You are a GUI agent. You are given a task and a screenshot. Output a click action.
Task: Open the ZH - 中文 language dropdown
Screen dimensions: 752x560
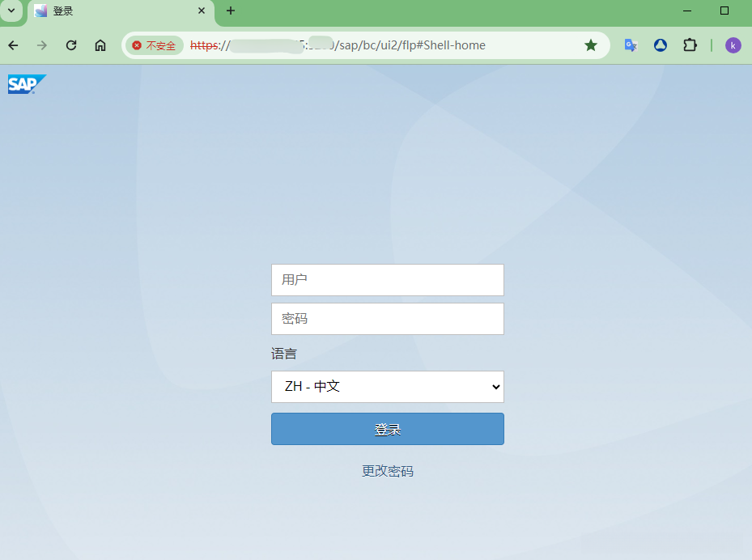387,387
